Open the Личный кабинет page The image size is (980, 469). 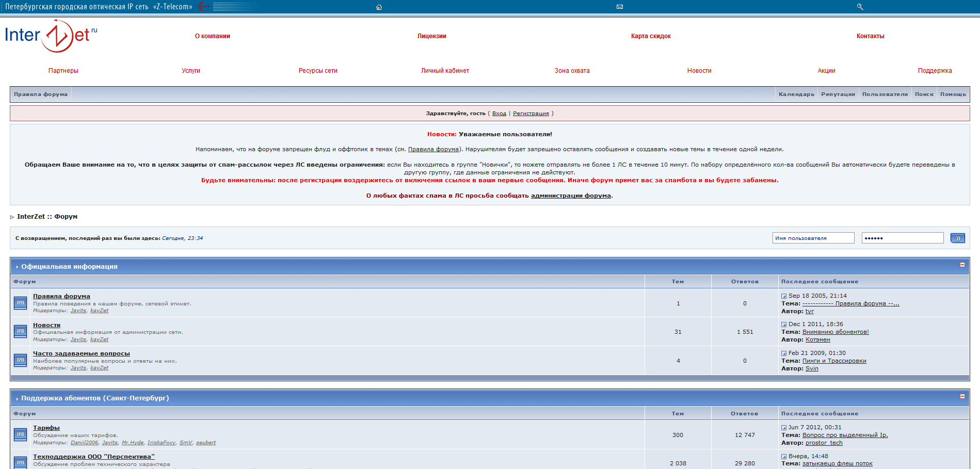445,71
